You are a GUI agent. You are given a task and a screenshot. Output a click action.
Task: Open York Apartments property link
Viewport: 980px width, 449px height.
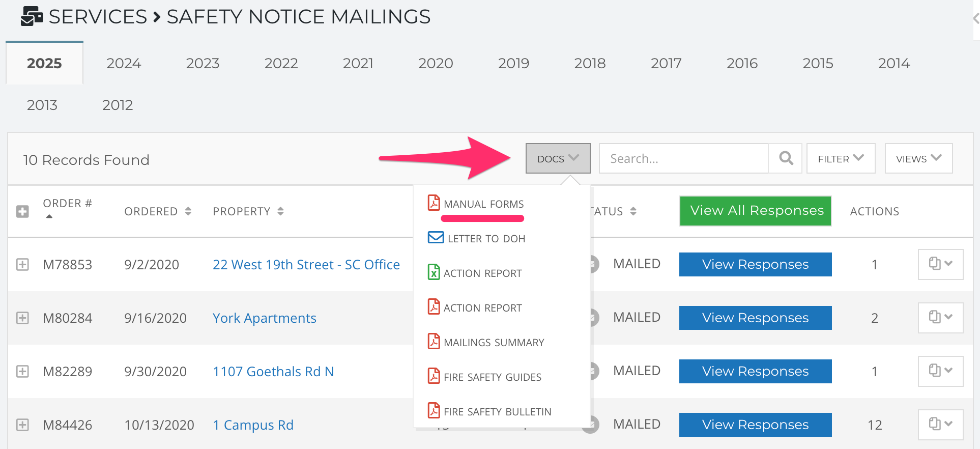tap(265, 318)
